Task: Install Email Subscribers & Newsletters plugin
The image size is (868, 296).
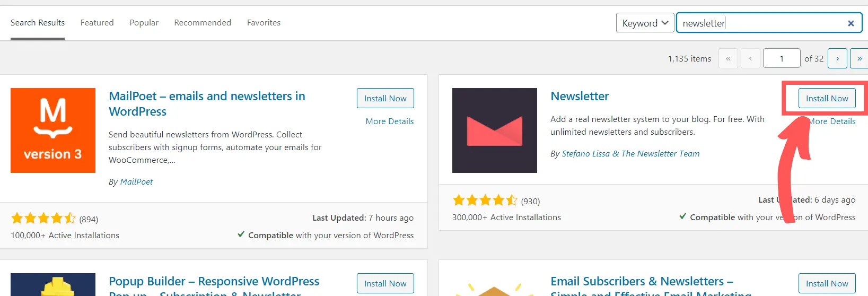Action: 827,283
